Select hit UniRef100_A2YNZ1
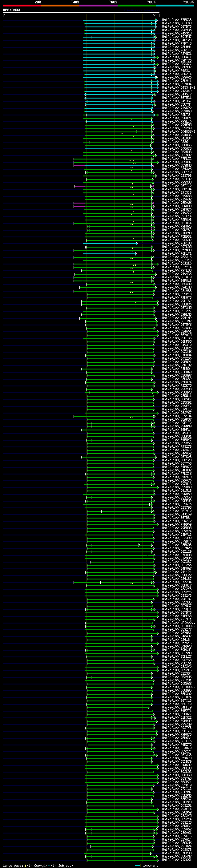Image resolution: width=197 pixels, height=868 pixels. point(177,54)
